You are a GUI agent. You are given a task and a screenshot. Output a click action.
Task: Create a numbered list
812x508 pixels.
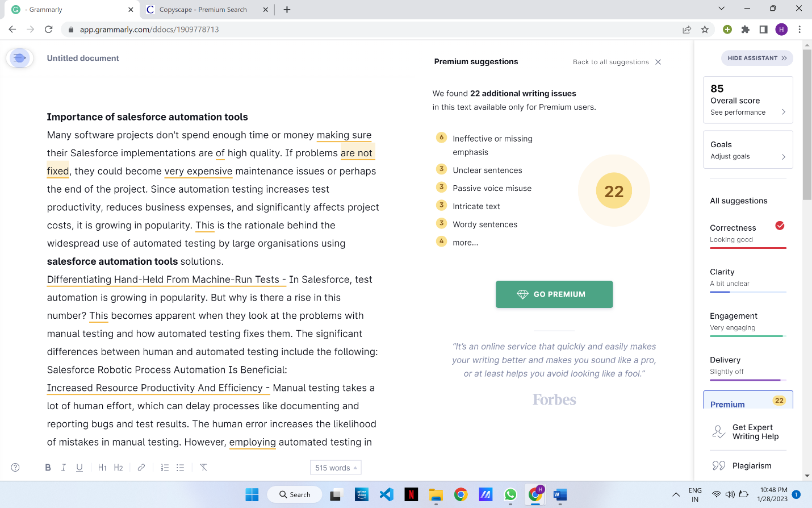coord(165,468)
